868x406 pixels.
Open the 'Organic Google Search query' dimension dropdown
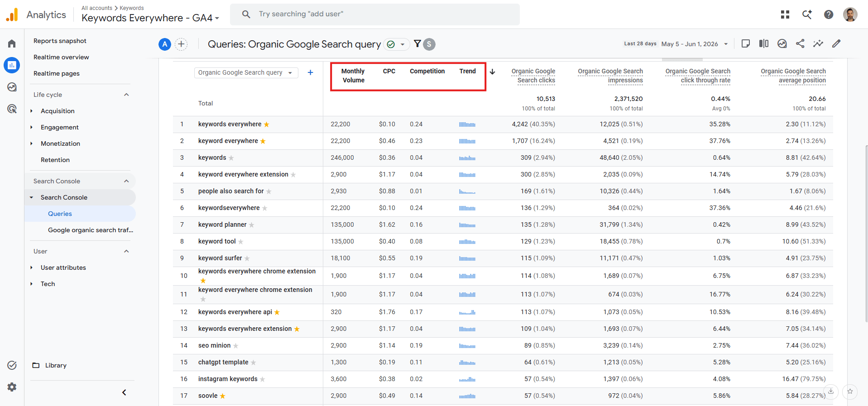[246, 72]
